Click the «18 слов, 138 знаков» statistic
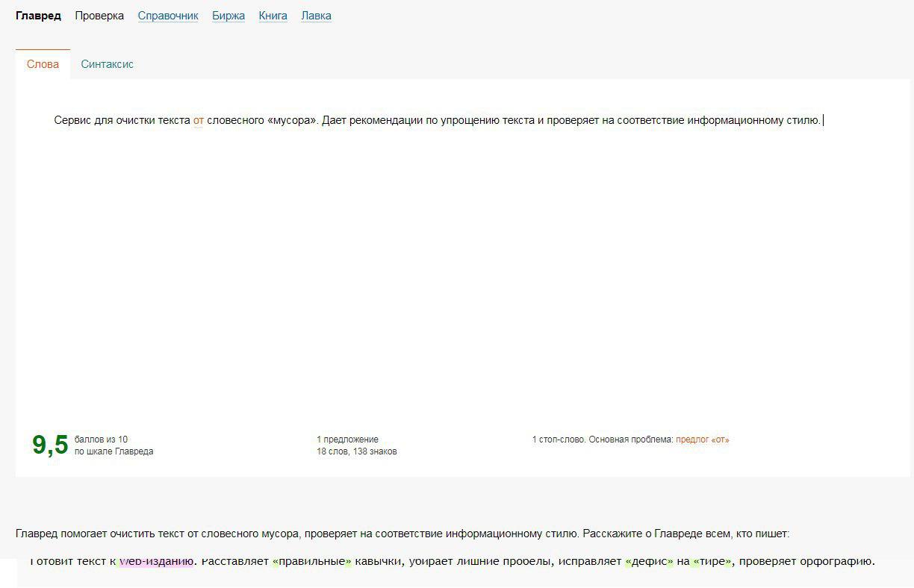This screenshot has width=914, height=588. (356, 451)
